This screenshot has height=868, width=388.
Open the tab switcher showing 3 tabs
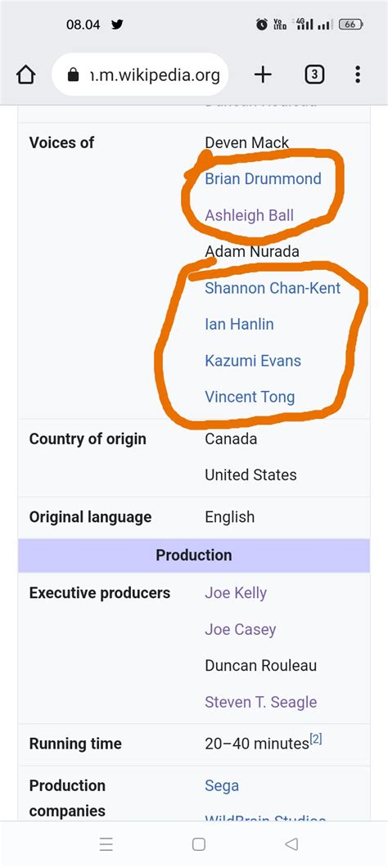click(x=314, y=74)
